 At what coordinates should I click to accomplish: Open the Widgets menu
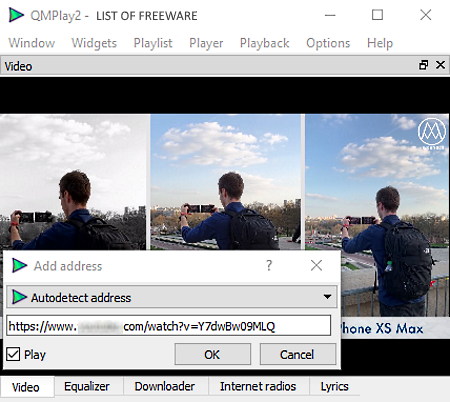click(94, 43)
